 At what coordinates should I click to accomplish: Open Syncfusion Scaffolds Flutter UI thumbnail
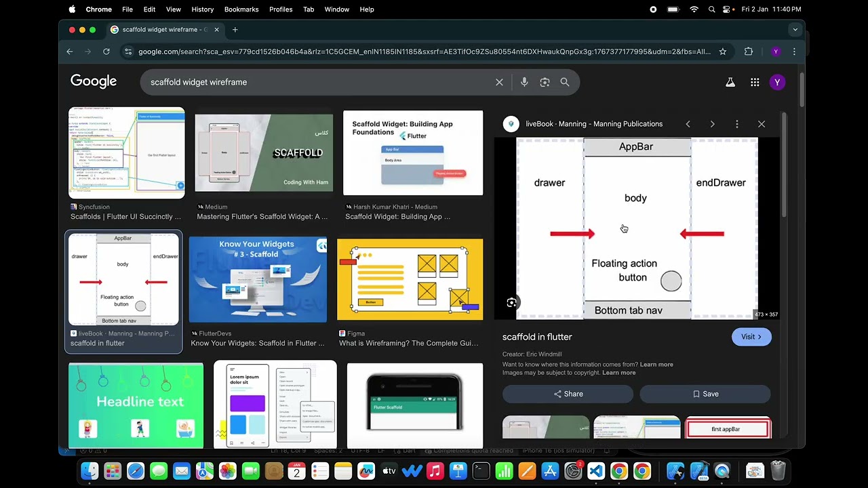126,153
